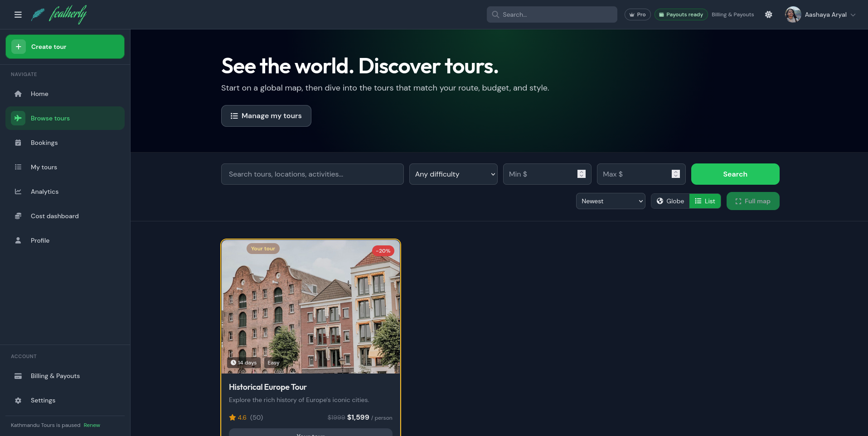Click the $1,599 price text
The height and width of the screenshot is (436, 868).
pos(358,417)
